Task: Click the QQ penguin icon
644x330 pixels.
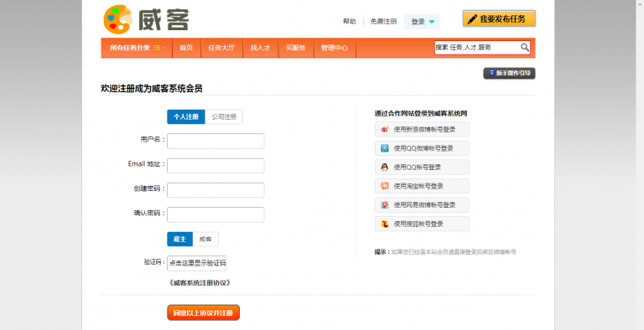Action: click(x=384, y=167)
